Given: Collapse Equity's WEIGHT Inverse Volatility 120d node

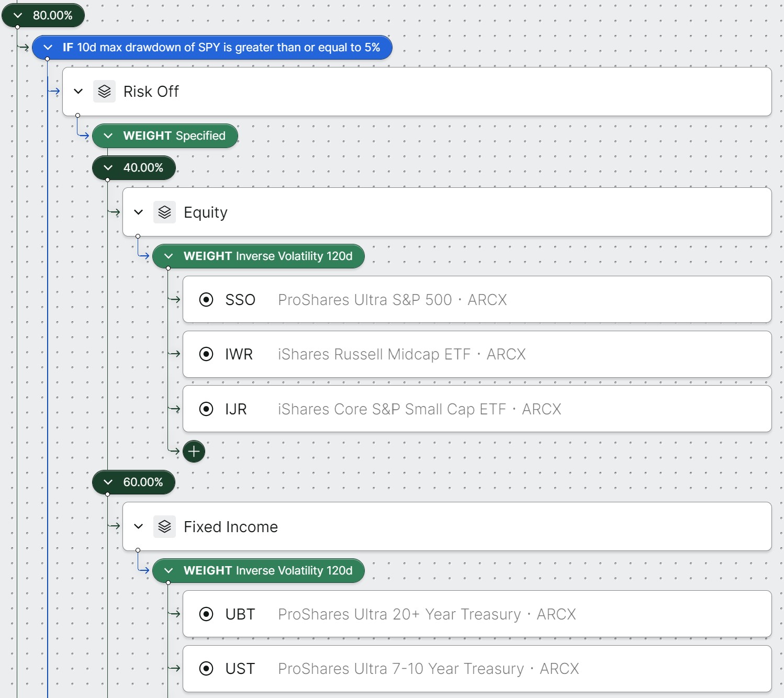Looking at the screenshot, I should tap(169, 256).
